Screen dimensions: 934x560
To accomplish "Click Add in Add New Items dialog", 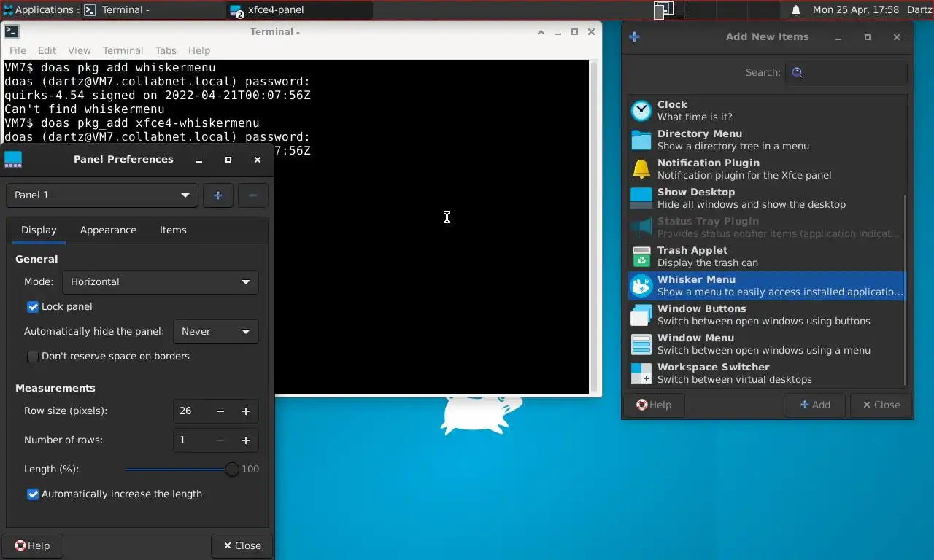I will pyautogui.click(x=814, y=405).
